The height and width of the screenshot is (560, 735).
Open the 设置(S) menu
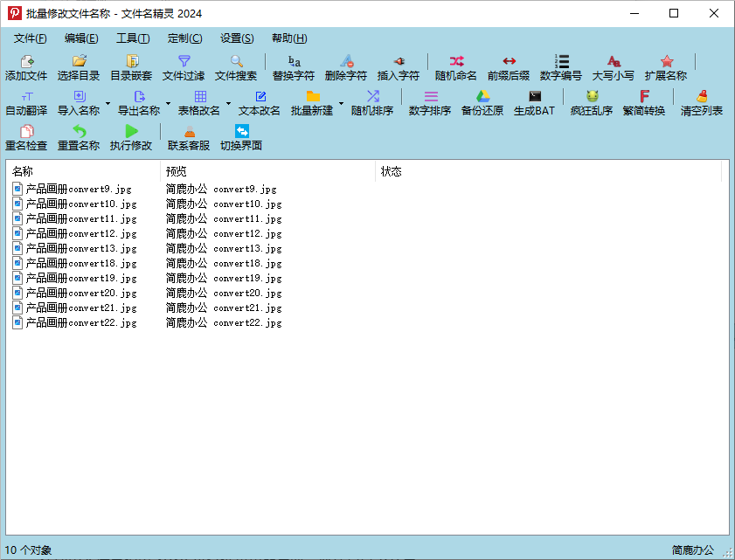coord(237,38)
